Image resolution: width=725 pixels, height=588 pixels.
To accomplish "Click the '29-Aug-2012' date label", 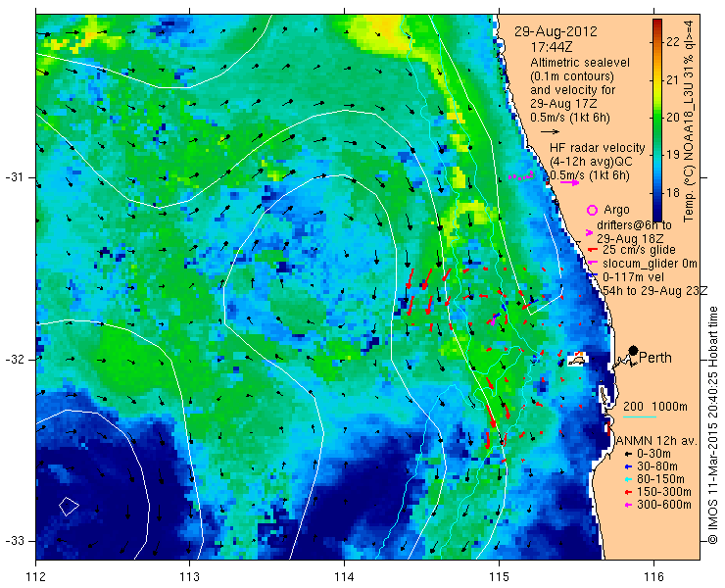I will pyautogui.click(x=556, y=32).
